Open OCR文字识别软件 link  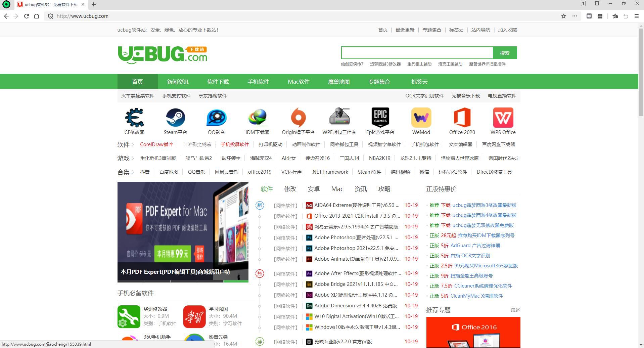click(424, 96)
